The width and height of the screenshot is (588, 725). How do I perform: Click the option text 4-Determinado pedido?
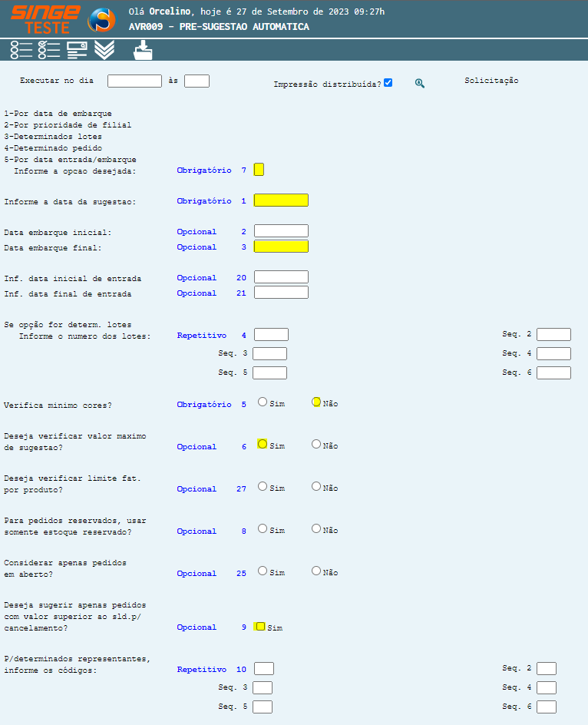[x=53, y=148]
